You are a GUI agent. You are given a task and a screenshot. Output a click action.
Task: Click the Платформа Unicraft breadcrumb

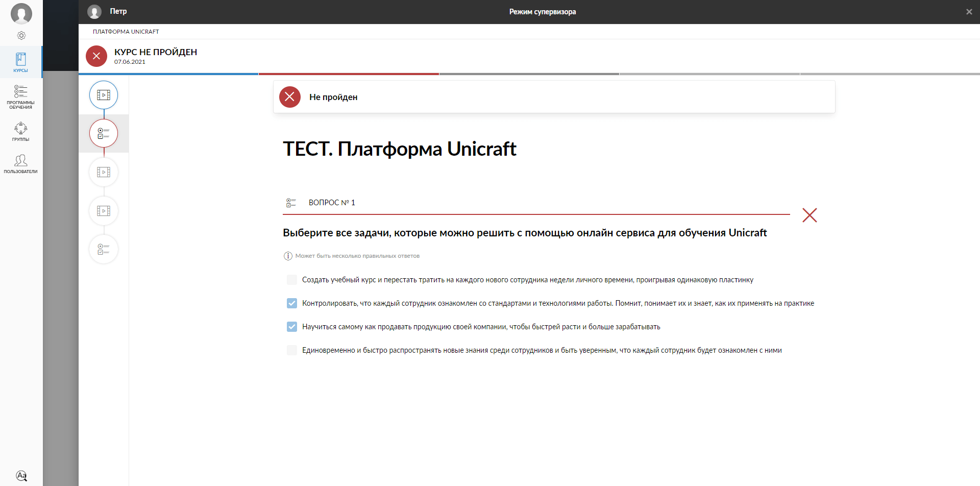pyautogui.click(x=126, y=32)
